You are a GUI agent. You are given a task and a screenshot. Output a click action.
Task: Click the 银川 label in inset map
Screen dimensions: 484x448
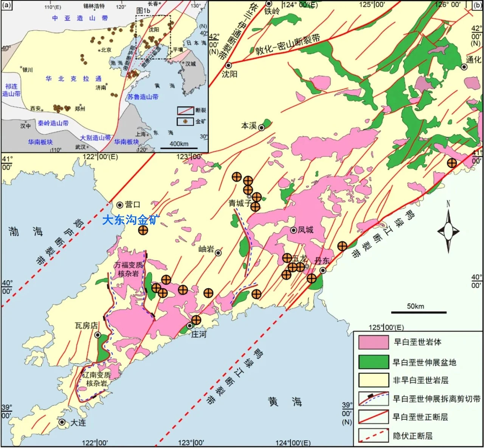(28, 70)
